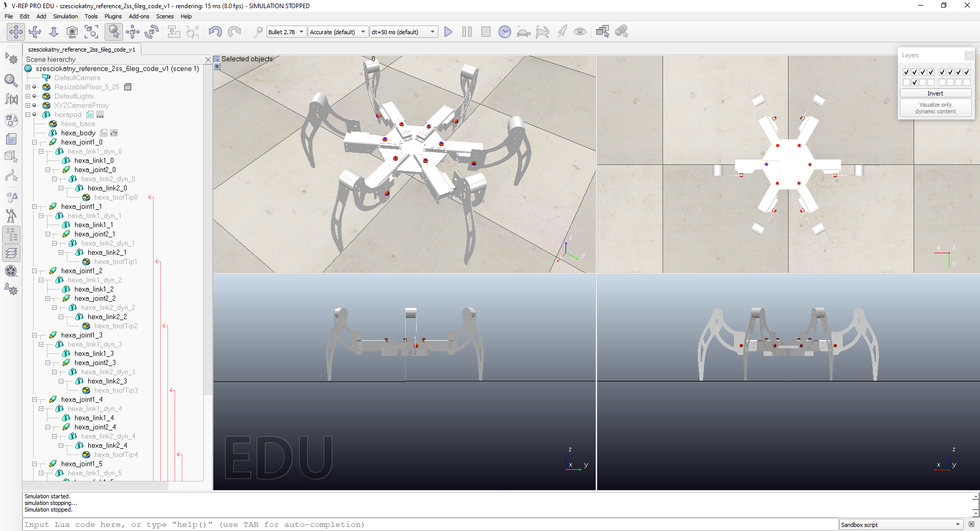Close the Scene hierarchy panel
980x531 pixels.
[x=208, y=60]
